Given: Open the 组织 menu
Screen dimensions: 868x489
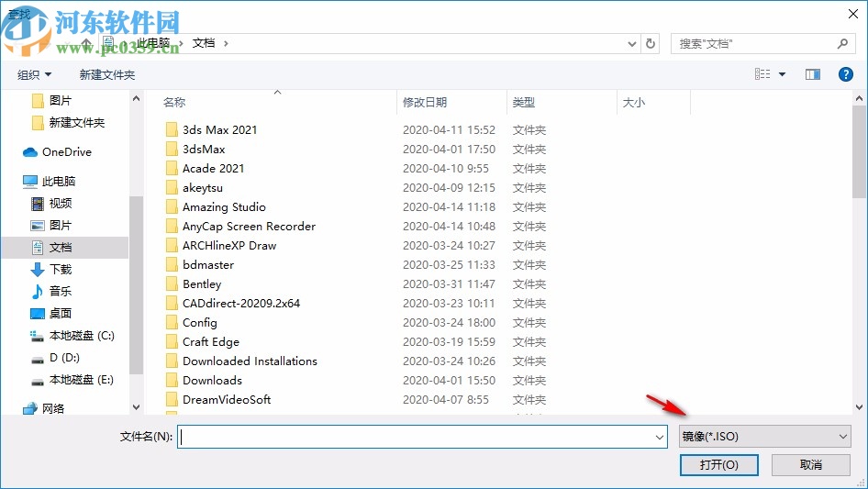Looking at the screenshot, I should [x=34, y=74].
